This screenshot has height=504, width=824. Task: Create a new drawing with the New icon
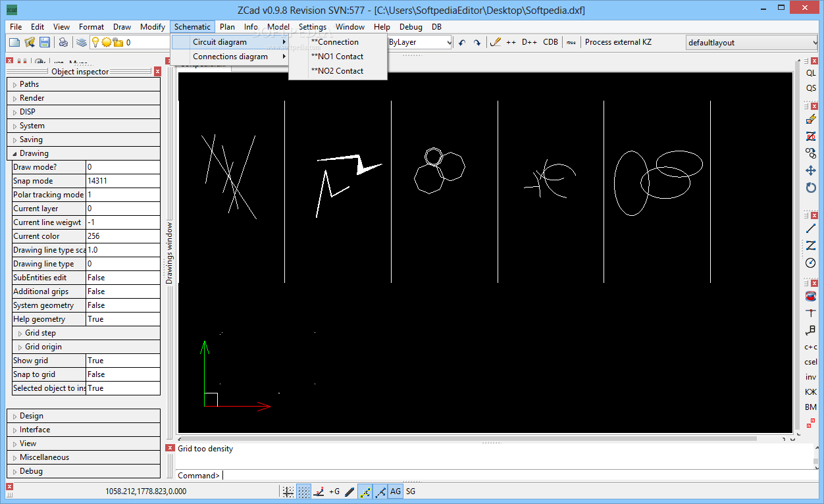click(x=14, y=42)
